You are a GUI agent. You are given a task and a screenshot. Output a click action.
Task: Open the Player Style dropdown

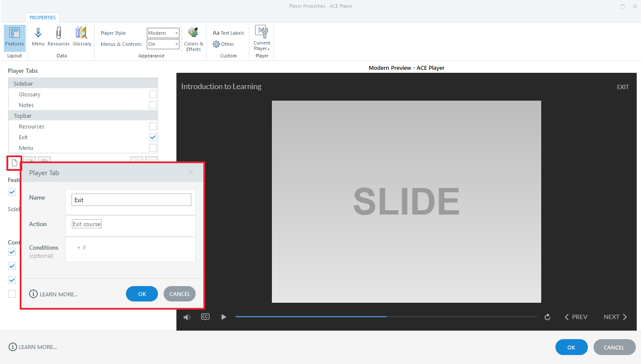pos(163,33)
